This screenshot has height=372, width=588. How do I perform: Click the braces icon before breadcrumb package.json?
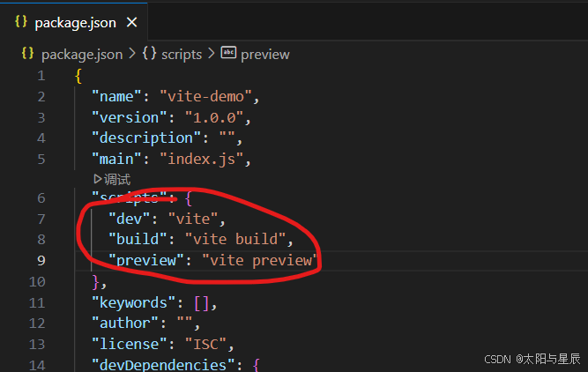pyautogui.click(x=27, y=54)
